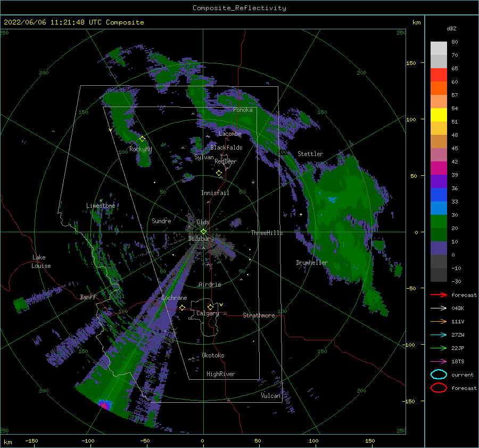This screenshot has height=448, width=479.
Task: Click the yellow diamond marker near Cochrane
Action: 183,307
